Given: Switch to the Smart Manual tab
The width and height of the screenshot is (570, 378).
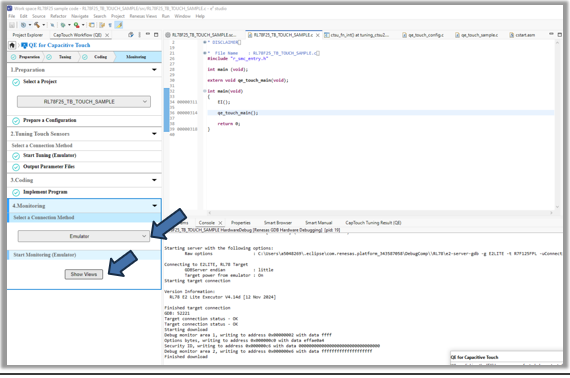Looking at the screenshot, I should 318,223.
